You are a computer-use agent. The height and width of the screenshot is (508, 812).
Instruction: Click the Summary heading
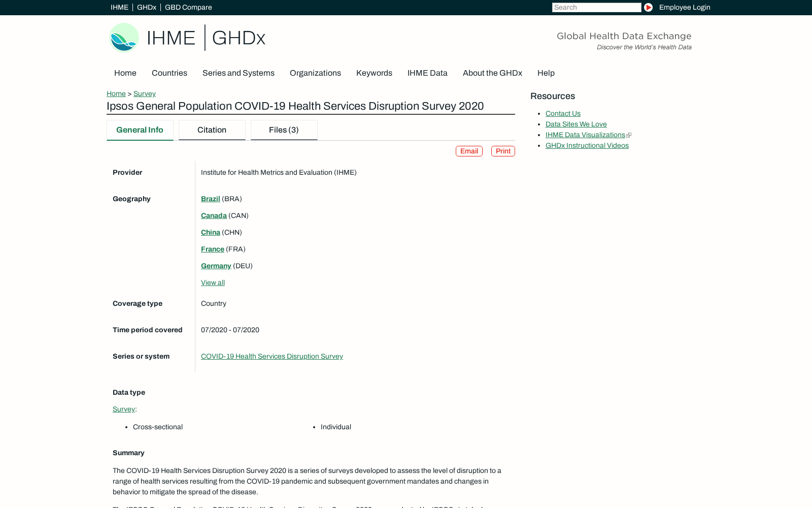[128, 453]
